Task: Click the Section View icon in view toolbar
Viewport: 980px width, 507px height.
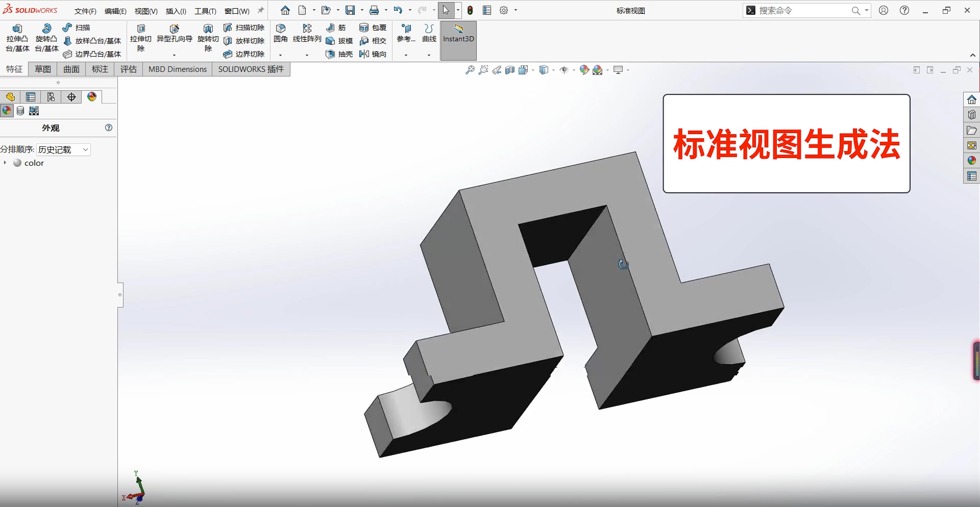Action: [x=510, y=70]
